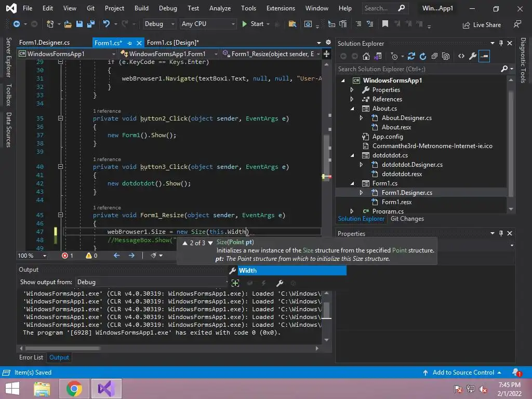Screen dimensions: 532x399
Task: Save Form1.cs with the floppy icon
Action: tap(79, 24)
